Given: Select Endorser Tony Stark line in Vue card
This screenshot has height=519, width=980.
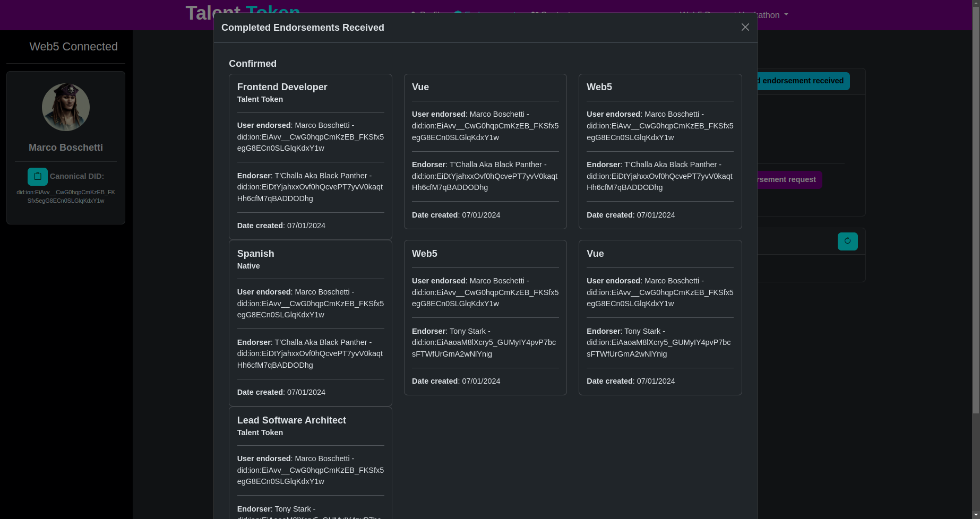Looking at the screenshot, I should point(659,343).
